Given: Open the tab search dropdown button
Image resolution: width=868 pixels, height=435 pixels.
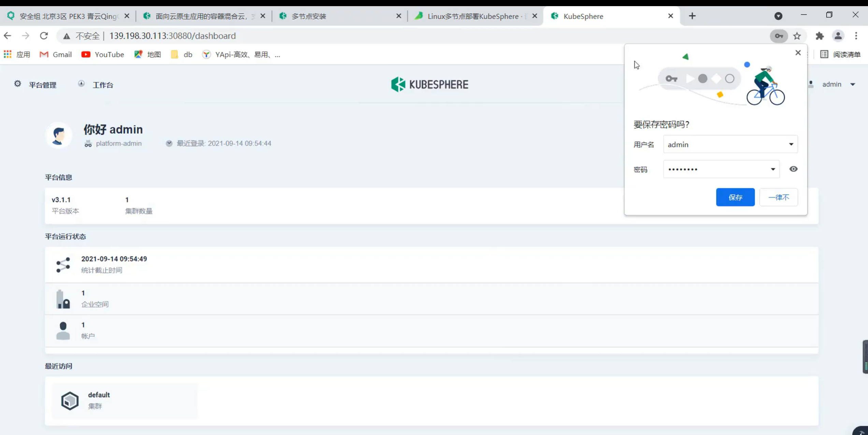Looking at the screenshot, I should point(778,16).
